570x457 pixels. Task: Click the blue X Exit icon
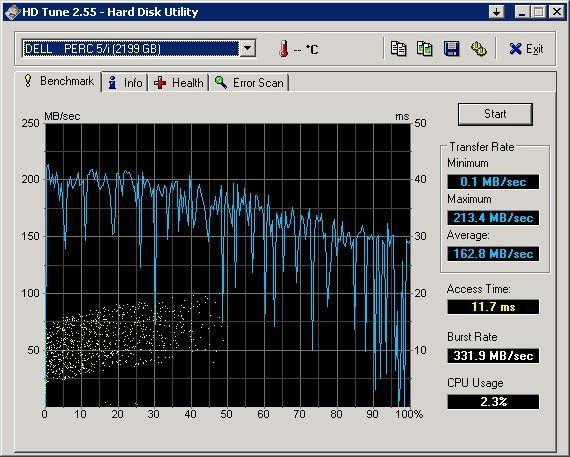515,49
